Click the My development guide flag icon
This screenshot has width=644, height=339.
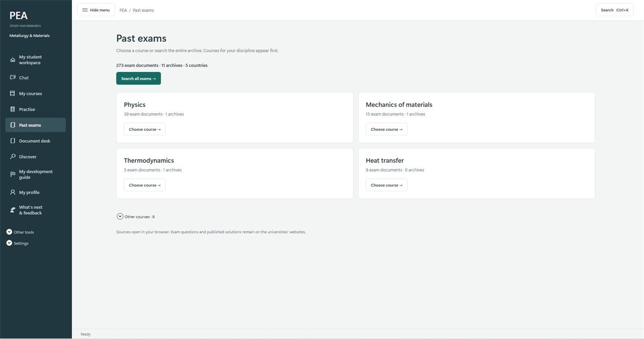pyautogui.click(x=12, y=174)
